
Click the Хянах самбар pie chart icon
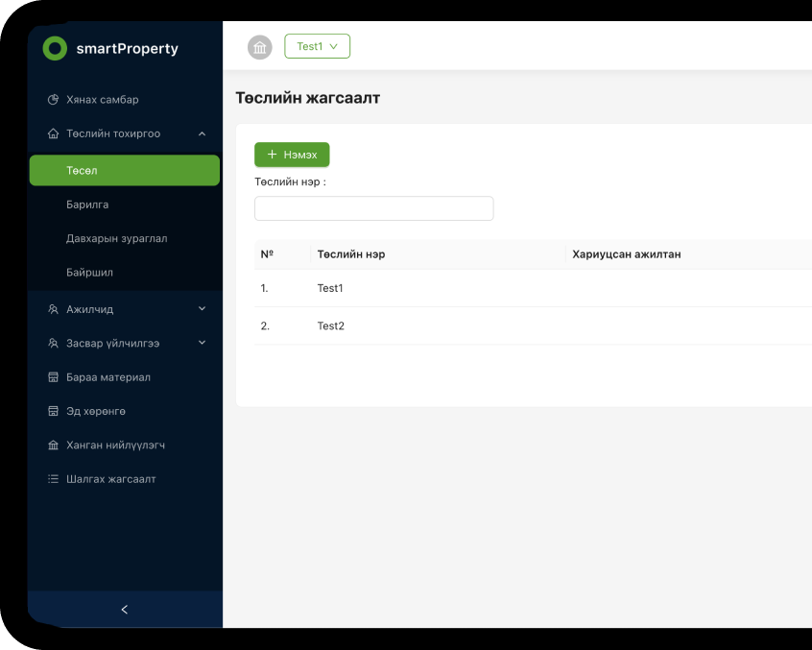pos(54,100)
